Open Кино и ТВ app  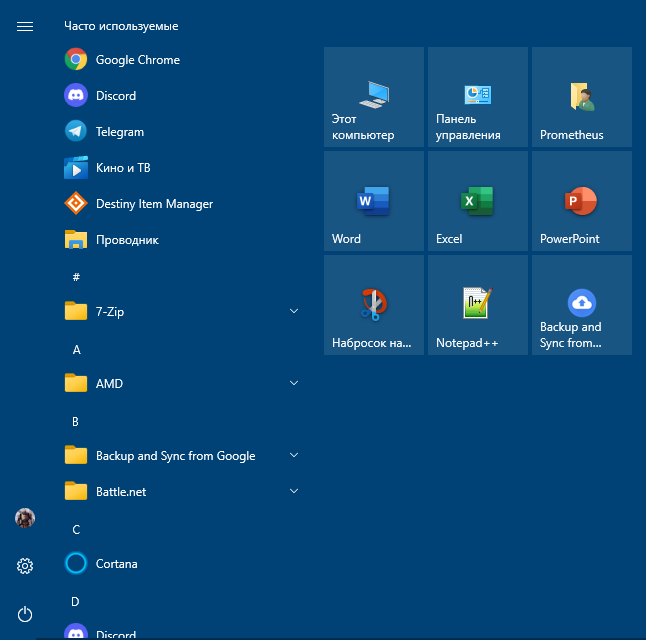coord(181,168)
